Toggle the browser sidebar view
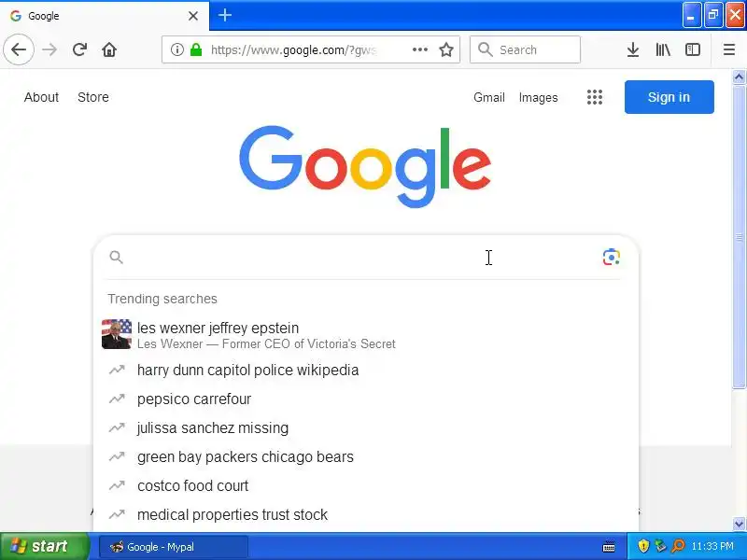The width and height of the screenshot is (747, 560). pos(692,49)
